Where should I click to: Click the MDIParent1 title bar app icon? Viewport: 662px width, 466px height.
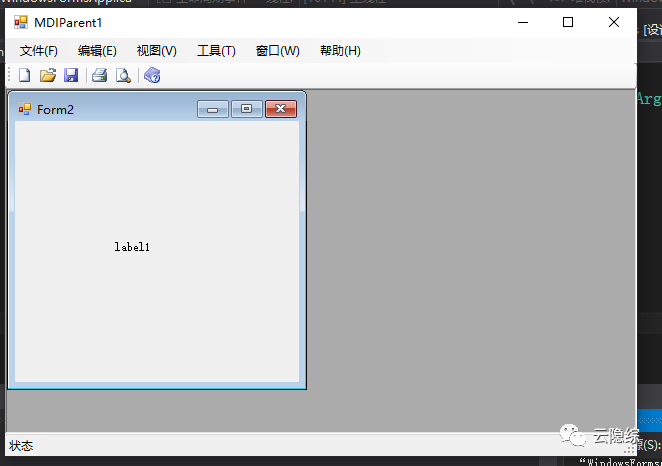(21, 22)
